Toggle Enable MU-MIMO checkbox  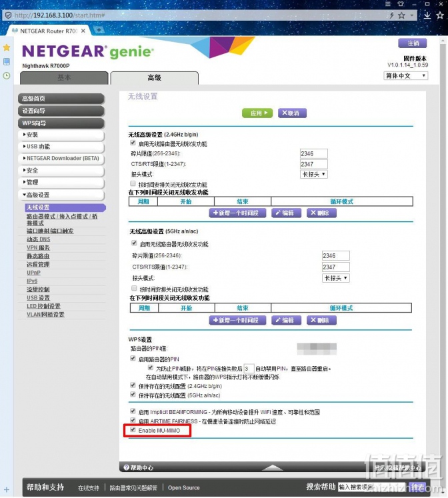133,430
